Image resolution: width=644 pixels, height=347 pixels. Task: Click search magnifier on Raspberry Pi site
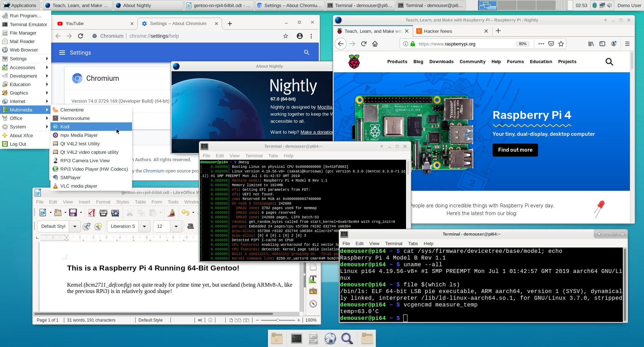[x=609, y=62]
